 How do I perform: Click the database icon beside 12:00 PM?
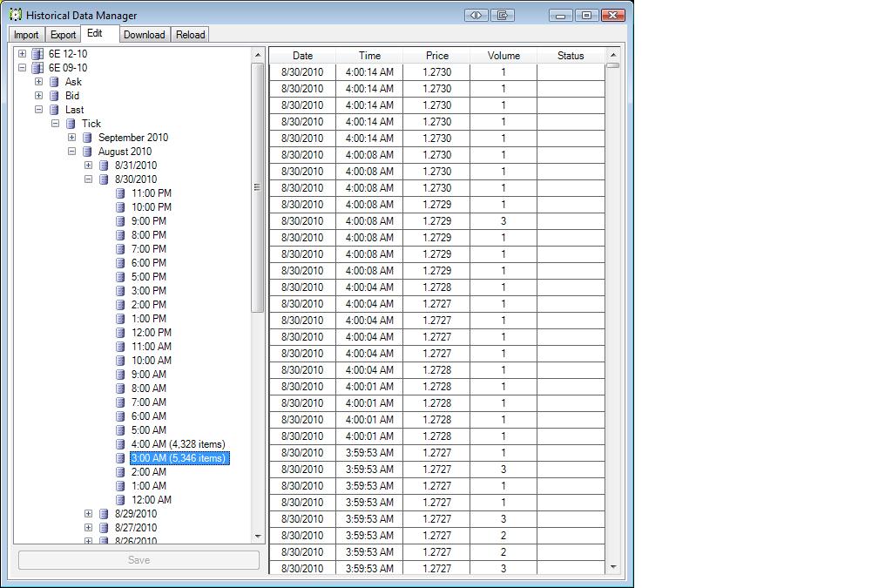tap(120, 333)
